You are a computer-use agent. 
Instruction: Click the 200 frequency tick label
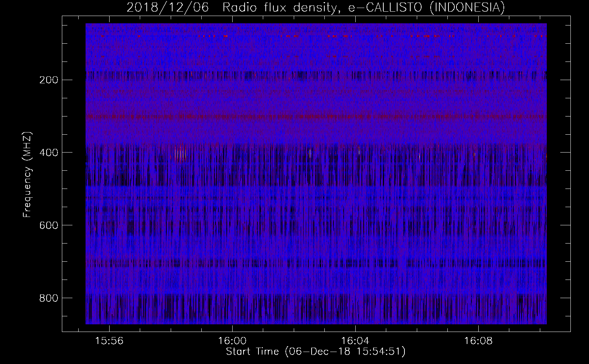pyautogui.click(x=49, y=80)
